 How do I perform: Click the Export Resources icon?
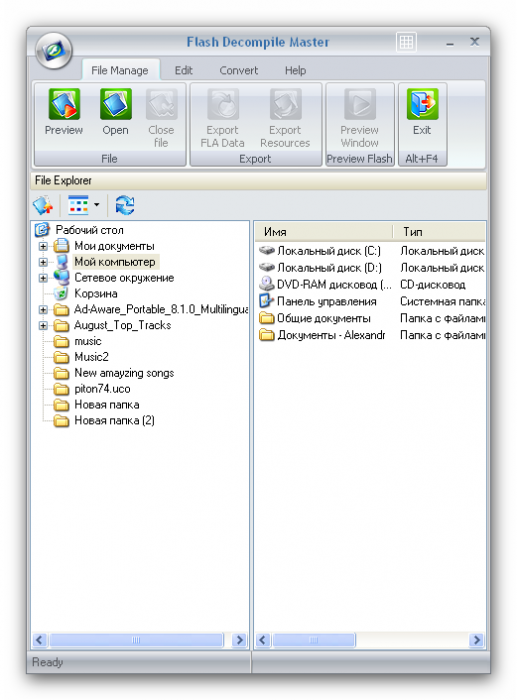(285, 104)
